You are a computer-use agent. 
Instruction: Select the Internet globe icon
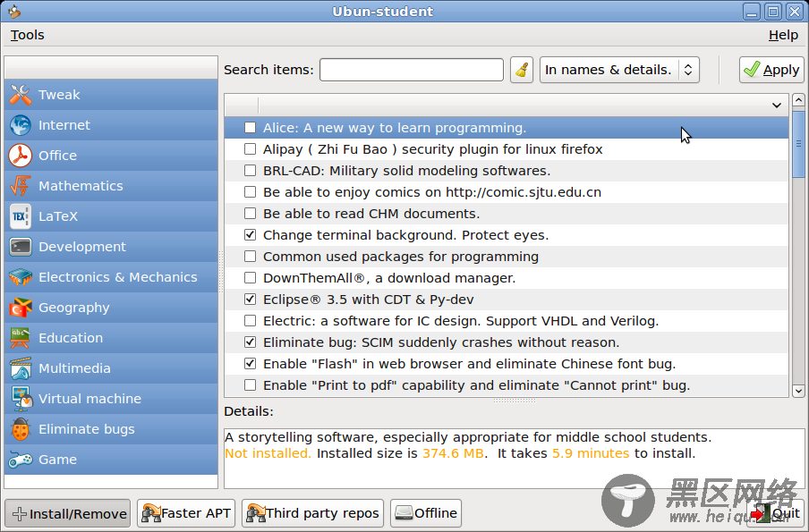20,125
